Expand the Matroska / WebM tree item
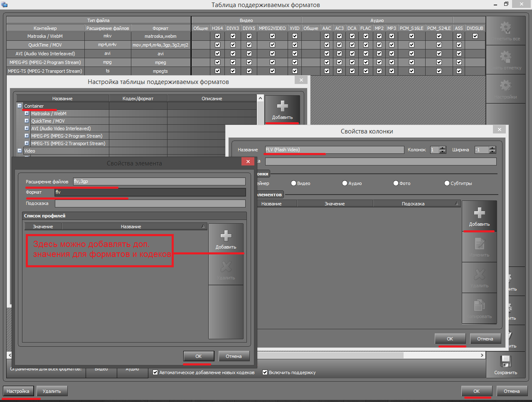Viewport: 532px width, 402px height. (x=27, y=113)
